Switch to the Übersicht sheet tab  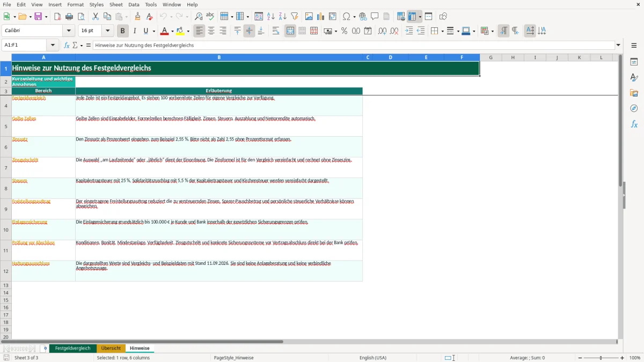pyautogui.click(x=111, y=349)
